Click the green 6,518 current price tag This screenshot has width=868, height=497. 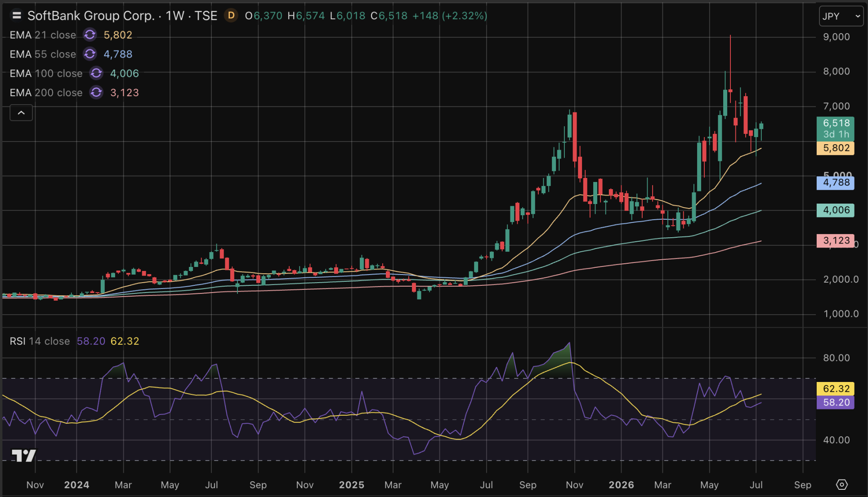click(835, 129)
